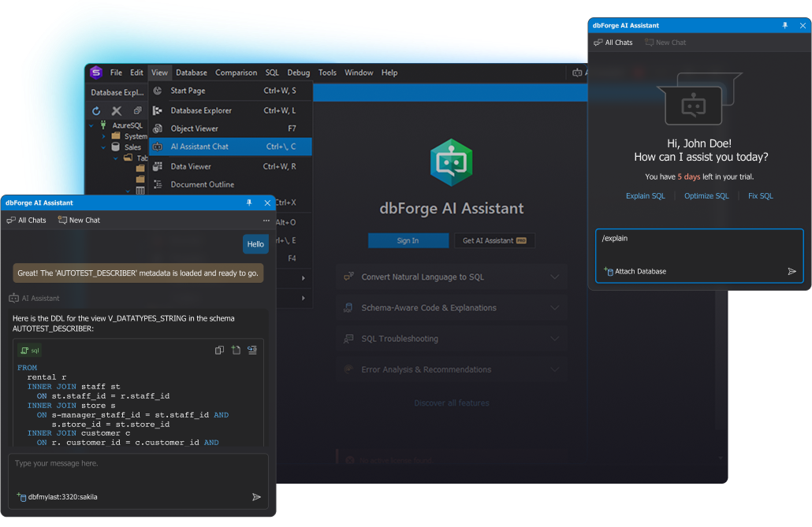Click Attach Database in right AI chat

tap(635, 271)
